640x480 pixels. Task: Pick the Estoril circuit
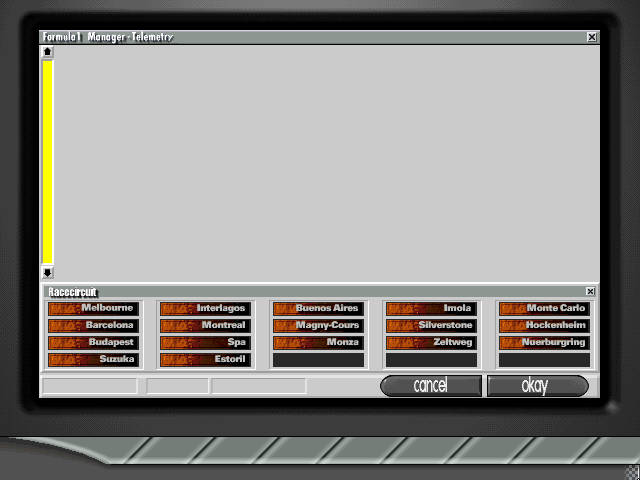[206, 360]
